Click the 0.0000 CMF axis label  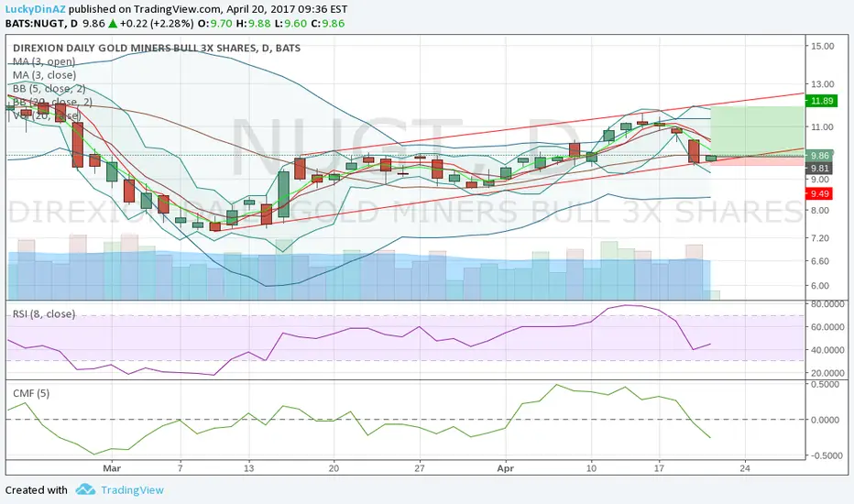826,420
